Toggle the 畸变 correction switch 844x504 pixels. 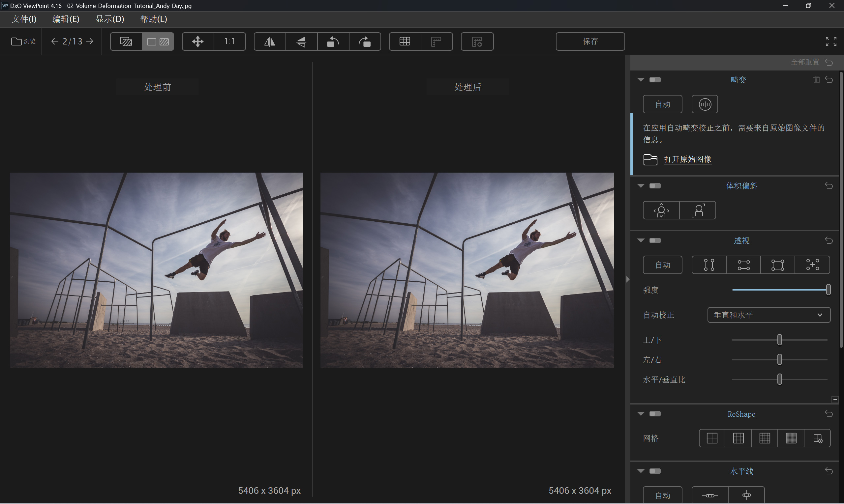coord(655,80)
